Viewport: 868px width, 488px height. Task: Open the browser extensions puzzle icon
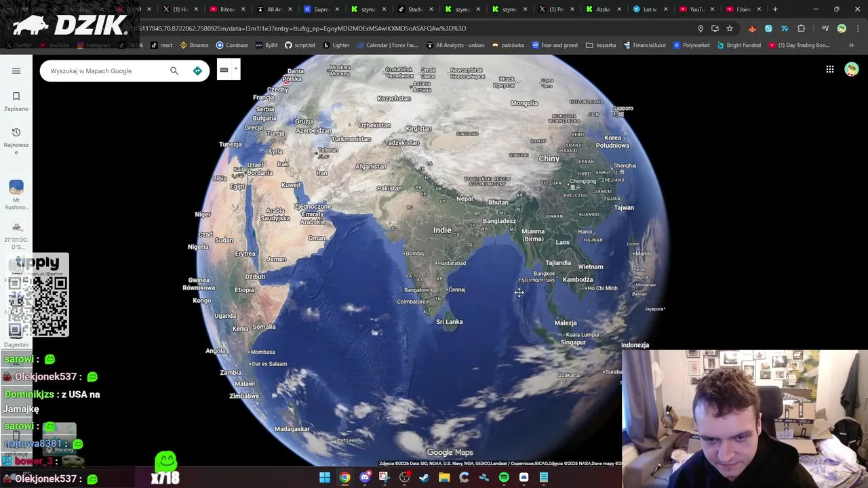(x=802, y=28)
